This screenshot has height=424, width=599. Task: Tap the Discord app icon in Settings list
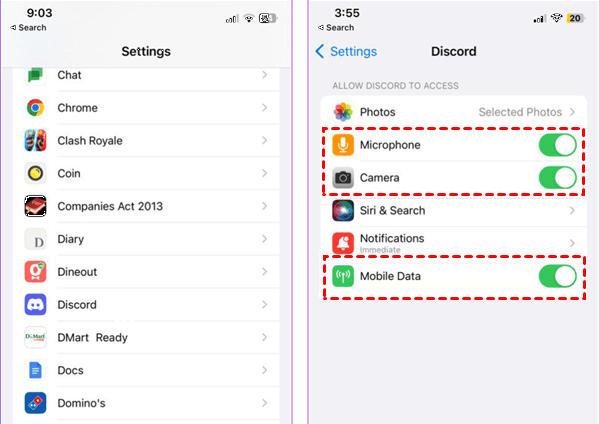click(36, 304)
